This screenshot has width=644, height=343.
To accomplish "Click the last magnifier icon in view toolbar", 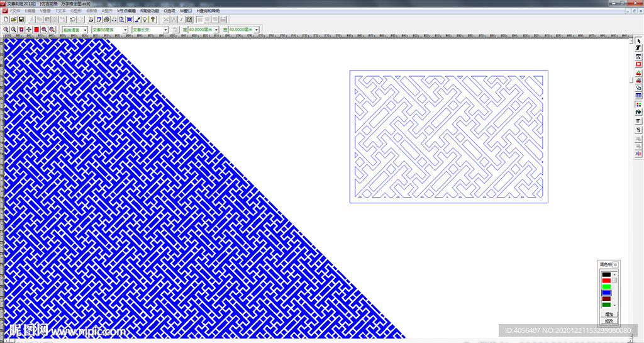I will pyautogui.click(x=52, y=30).
